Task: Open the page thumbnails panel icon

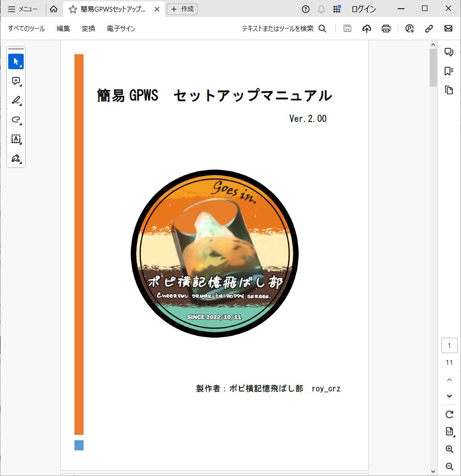Action: [449, 90]
